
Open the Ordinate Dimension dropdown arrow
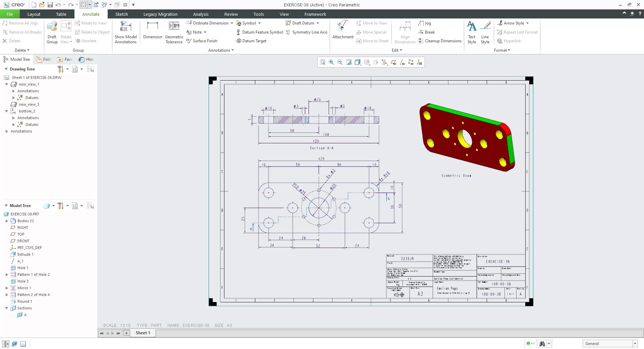(x=232, y=23)
